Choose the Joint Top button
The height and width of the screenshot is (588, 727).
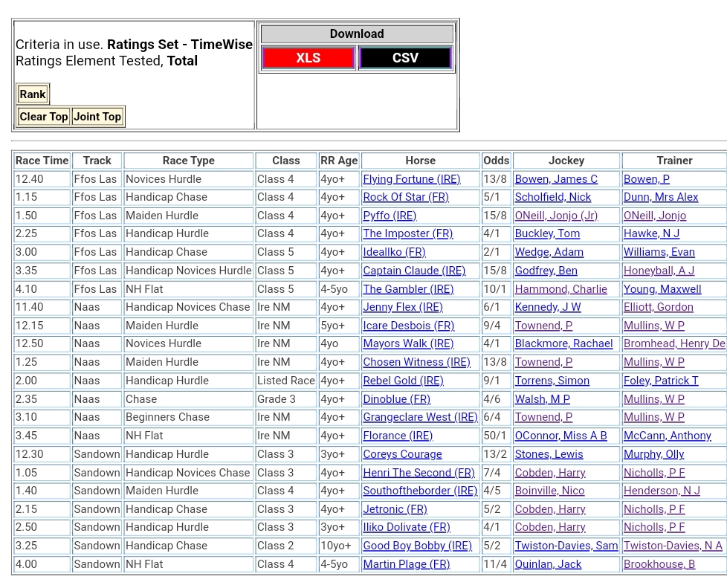[97, 117]
